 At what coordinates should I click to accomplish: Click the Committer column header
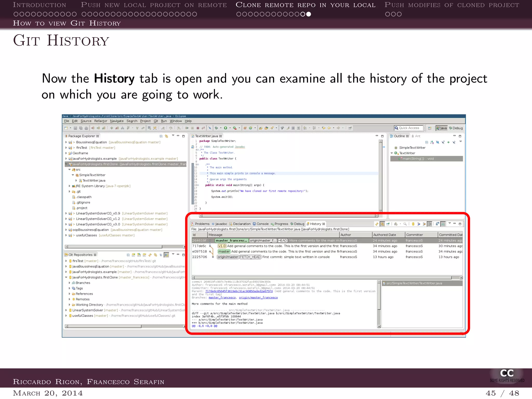point(421,235)
